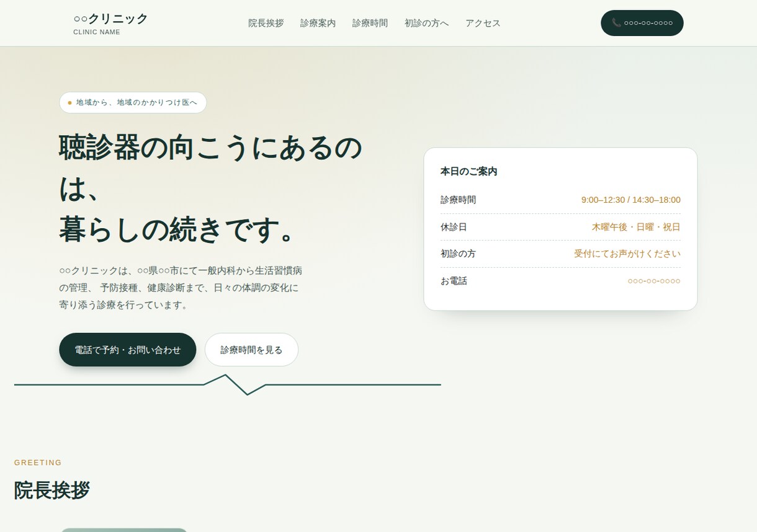Click the 診療時間 label in info card
757x532 pixels.
pos(459,200)
